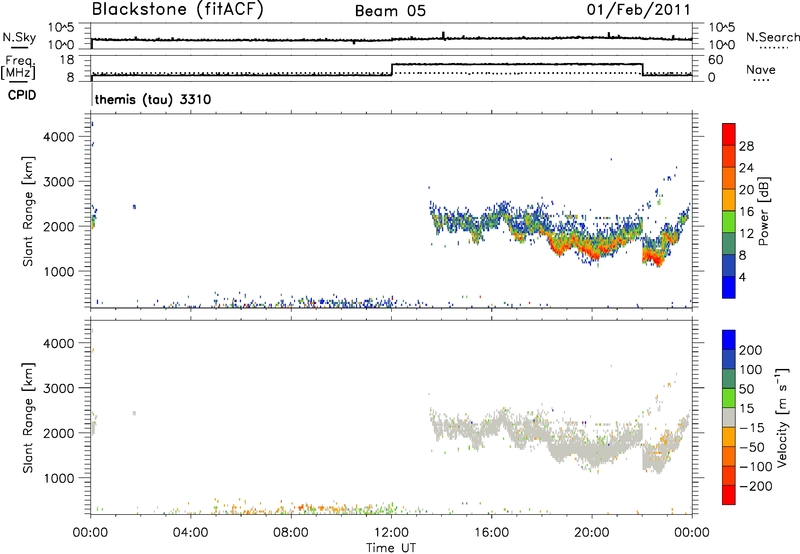Image resolution: width=800 pixels, height=554 pixels.
Task: Click the '4000' tick on power panel
Action: coord(58,137)
